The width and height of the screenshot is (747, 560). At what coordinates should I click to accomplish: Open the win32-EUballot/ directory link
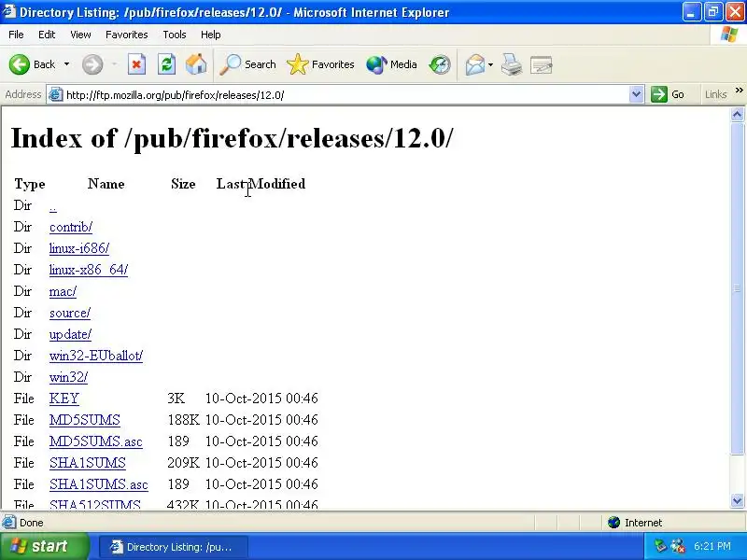96,356
